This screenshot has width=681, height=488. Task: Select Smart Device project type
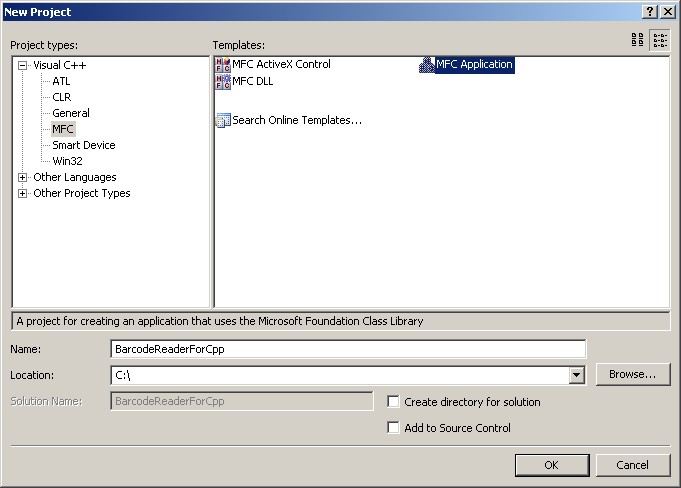click(x=83, y=145)
